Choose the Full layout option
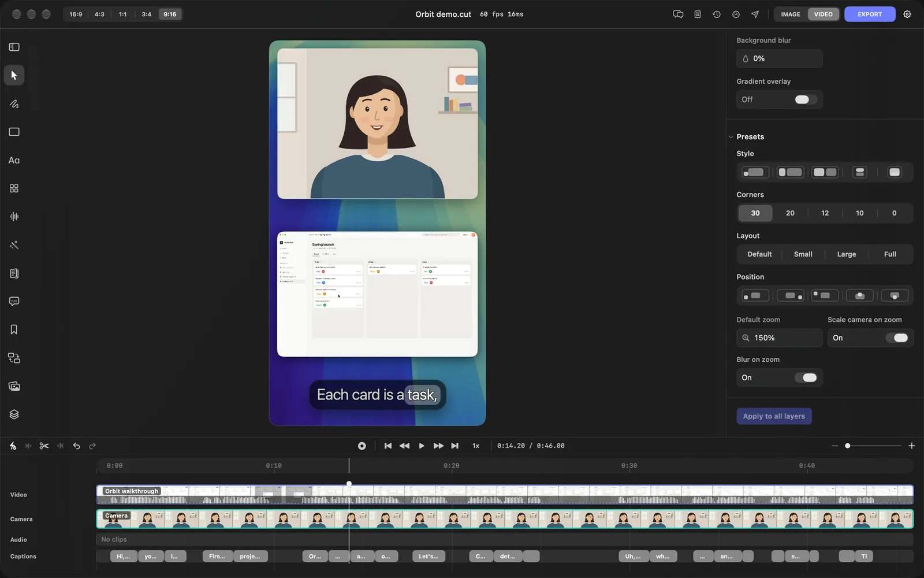This screenshot has width=924, height=578. click(890, 254)
